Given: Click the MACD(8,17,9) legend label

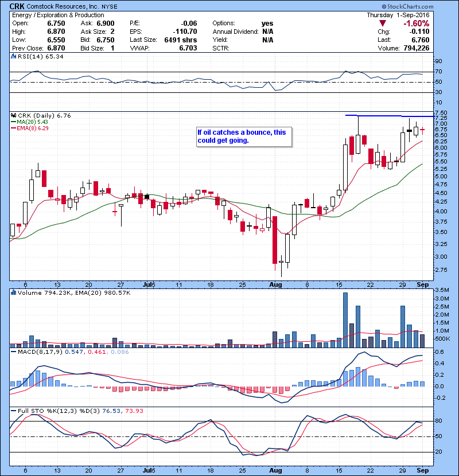Looking at the screenshot, I should click(40, 352).
